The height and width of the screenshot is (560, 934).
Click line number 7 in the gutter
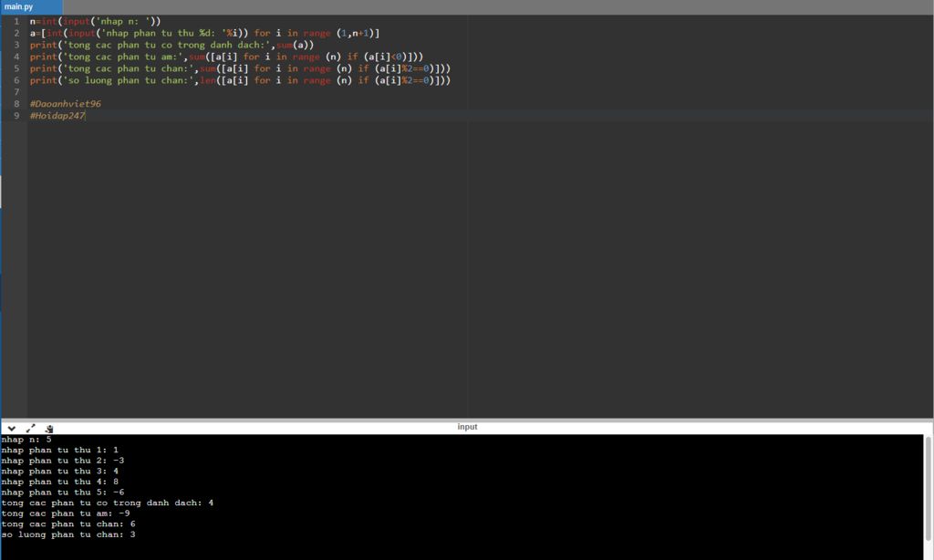(16, 92)
